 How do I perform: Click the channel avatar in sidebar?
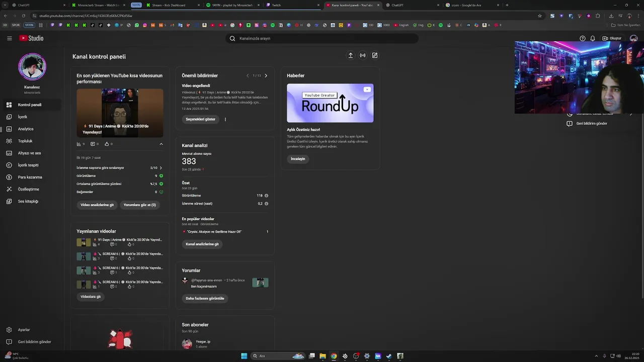coord(32,66)
